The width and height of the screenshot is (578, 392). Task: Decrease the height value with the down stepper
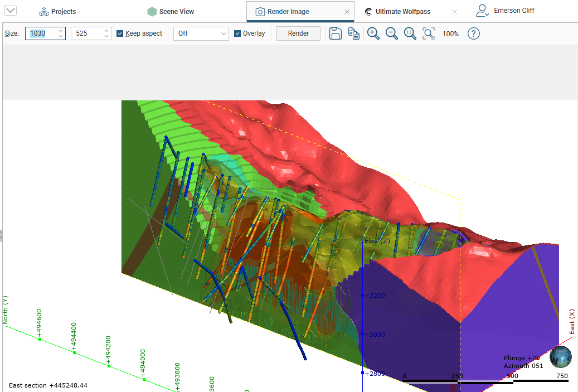[x=106, y=37]
